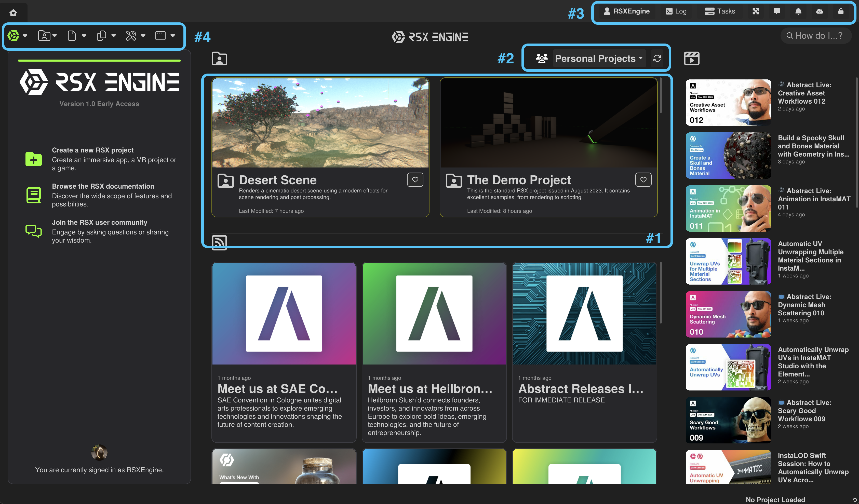Click the lock icon in the top bar

click(841, 11)
